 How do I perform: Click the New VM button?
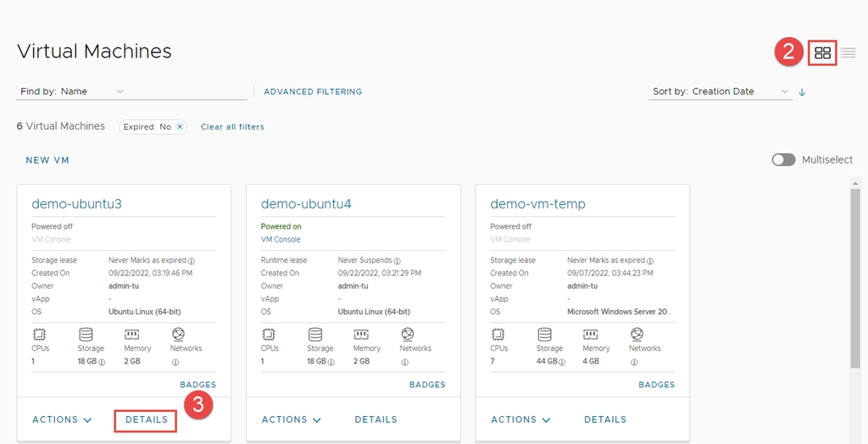coord(47,160)
